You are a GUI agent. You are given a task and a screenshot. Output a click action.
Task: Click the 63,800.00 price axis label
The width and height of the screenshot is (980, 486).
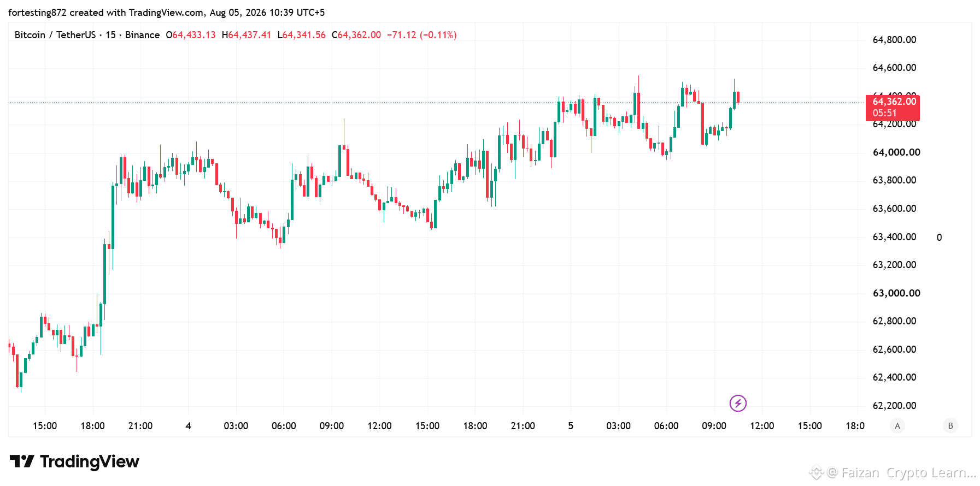click(x=894, y=180)
